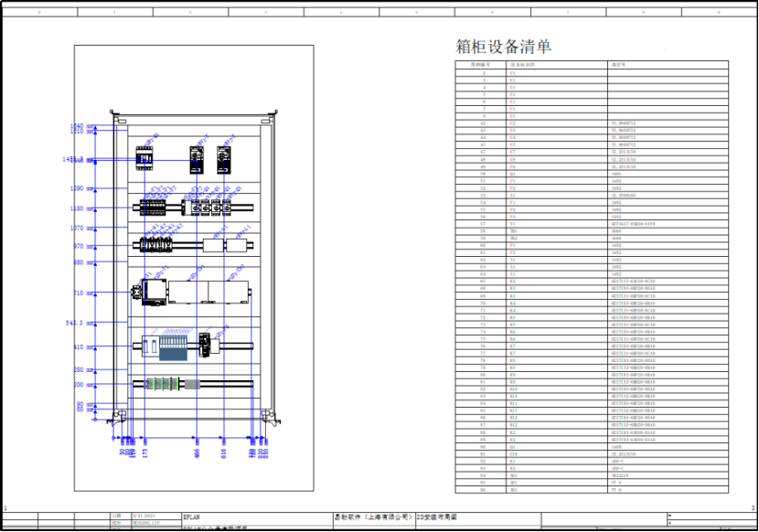Click the 箱柜设备清单 title heading

pos(503,47)
